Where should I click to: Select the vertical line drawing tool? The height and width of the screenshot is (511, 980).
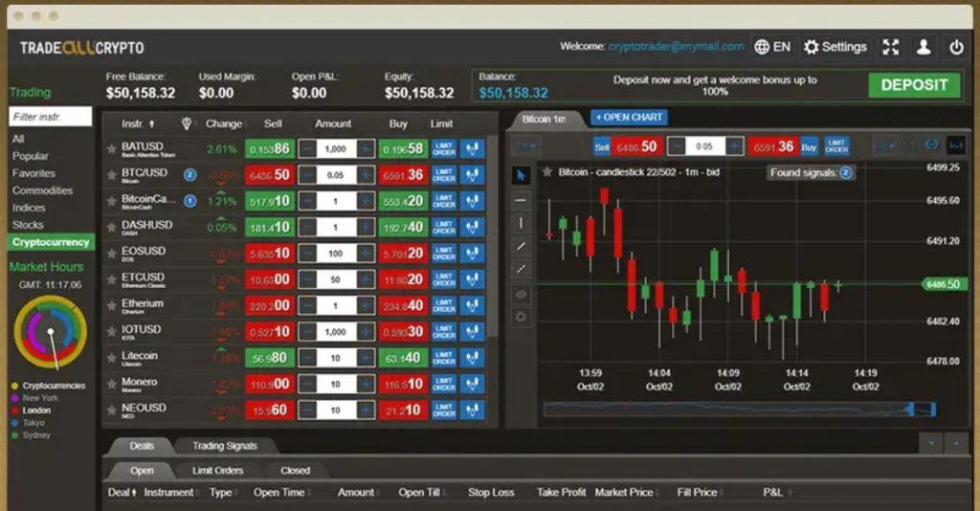(522, 223)
